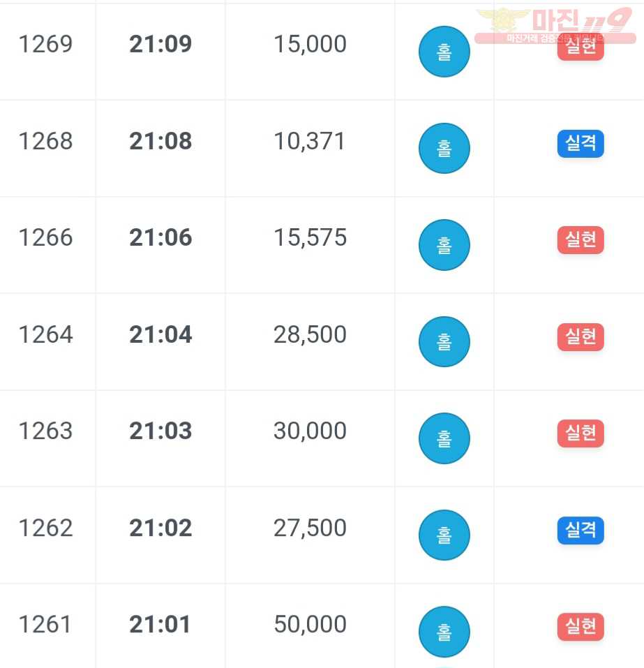Image resolution: width=644 pixels, height=668 pixels.
Task: Tap the 실현 badge in the 21:03 row
Action: (581, 433)
